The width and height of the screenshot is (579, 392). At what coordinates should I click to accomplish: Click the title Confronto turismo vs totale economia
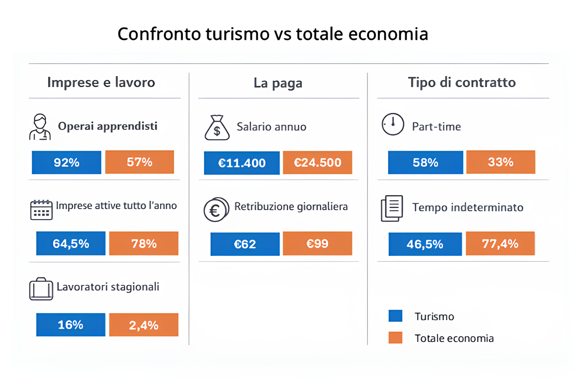273,34
